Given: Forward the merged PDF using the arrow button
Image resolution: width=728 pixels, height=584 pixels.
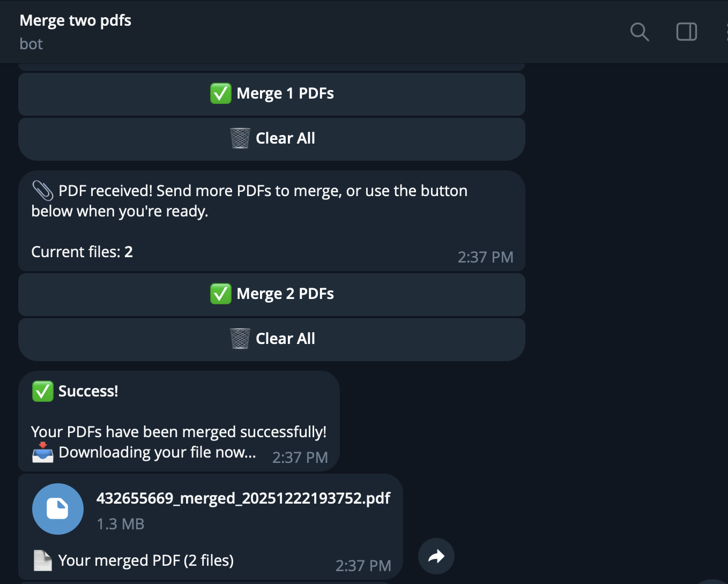Looking at the screenshot, I should [436, 556].
